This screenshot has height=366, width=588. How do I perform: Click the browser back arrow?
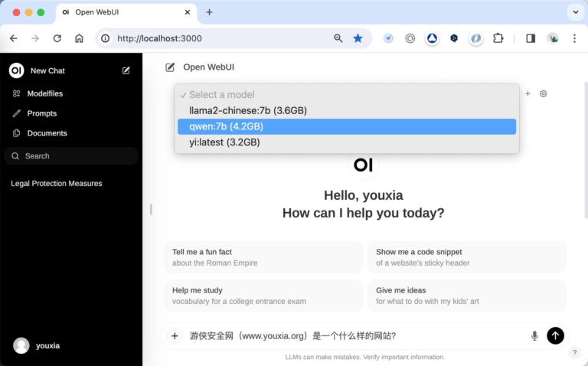[x=14, y=38]
